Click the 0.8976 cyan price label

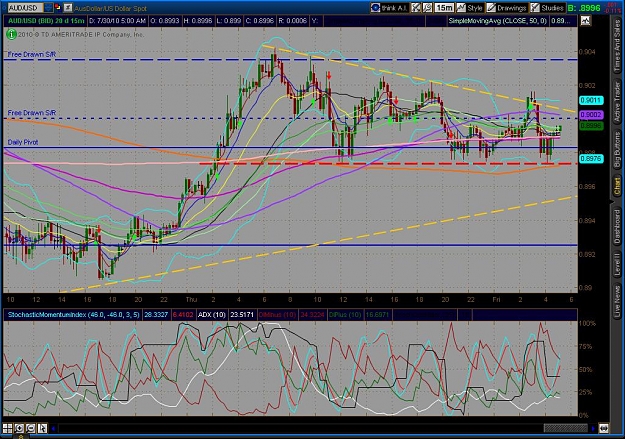(x=591, y=158)
